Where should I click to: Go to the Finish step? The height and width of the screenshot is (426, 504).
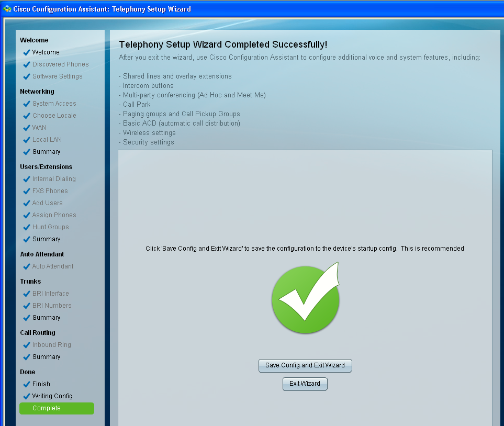coord(41,384)
